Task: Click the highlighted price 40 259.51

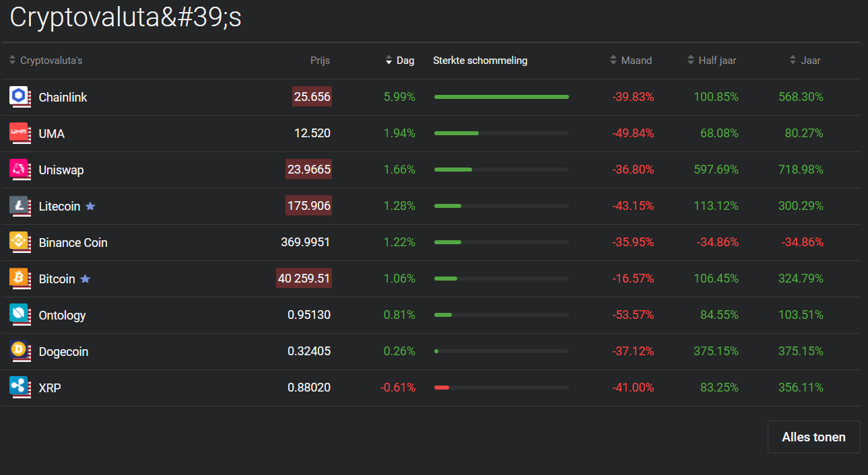Action: (x=304, y=279)
